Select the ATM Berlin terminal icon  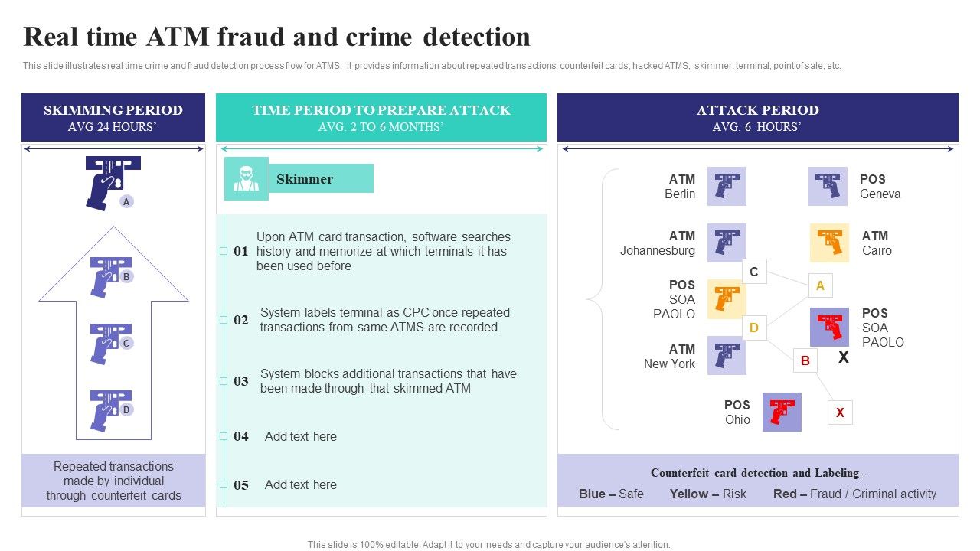[x=727, y=186]
